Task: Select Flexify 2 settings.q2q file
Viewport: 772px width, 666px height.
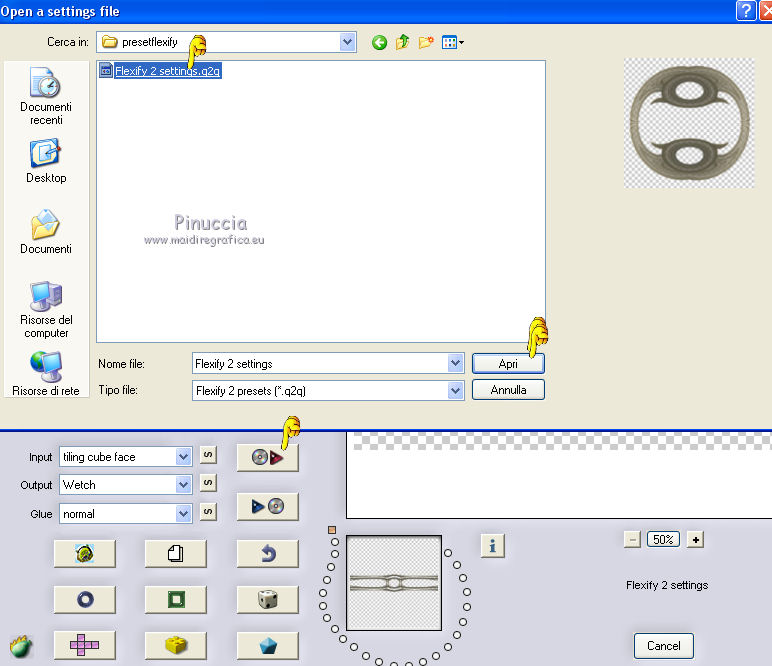Action: click(x=161, y=71)
